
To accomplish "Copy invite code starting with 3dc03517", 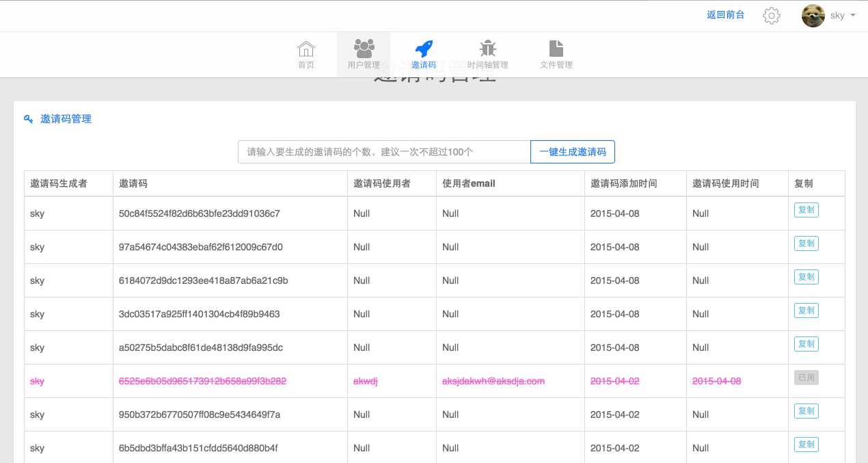I will click(806, 310).
